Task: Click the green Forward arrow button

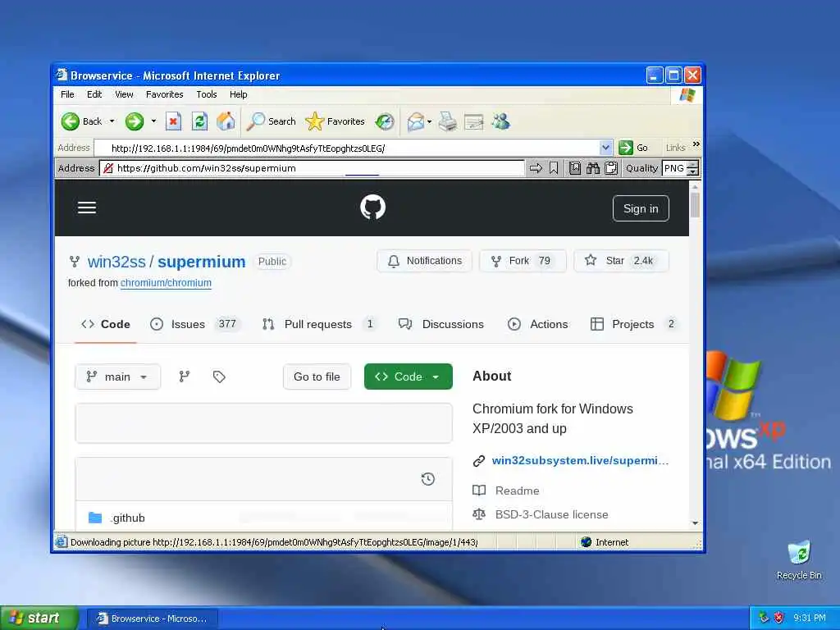Action: point(135,121)
